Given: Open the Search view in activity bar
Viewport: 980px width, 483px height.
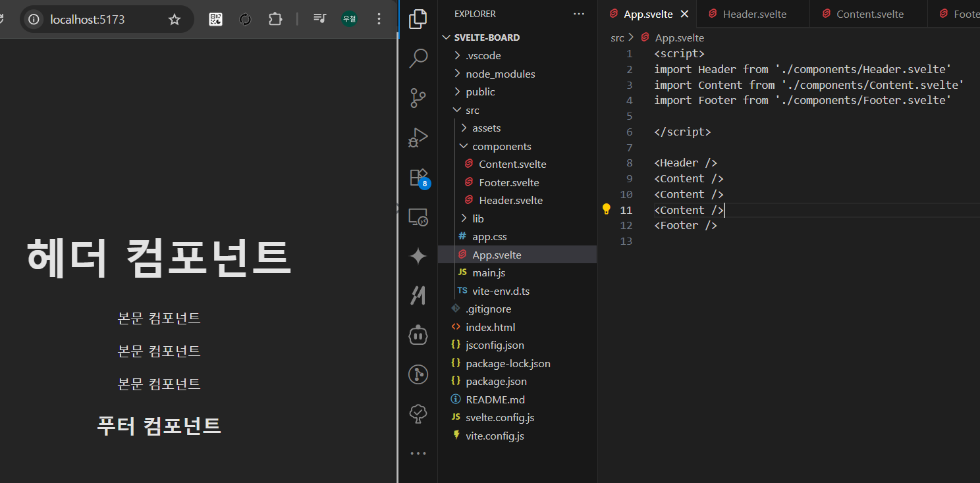Looking at the screenshot, I should click(x=418, y=58).
